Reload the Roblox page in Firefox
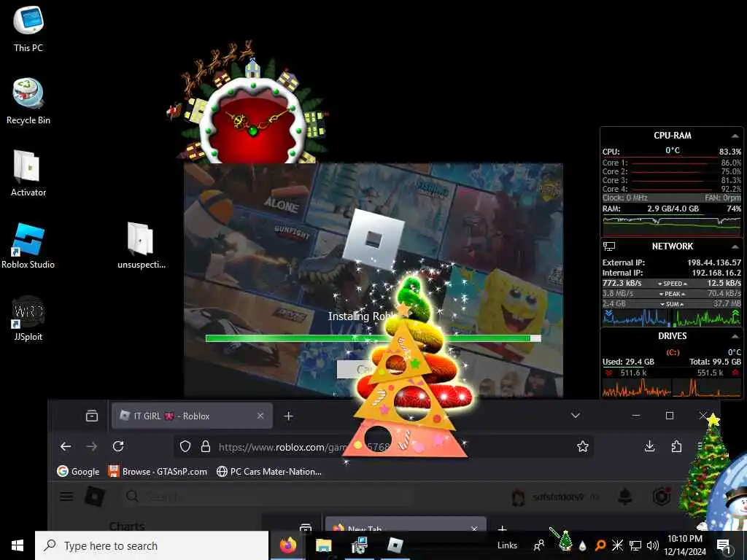This screenshot has height=560, width=747. coord(118,446)
